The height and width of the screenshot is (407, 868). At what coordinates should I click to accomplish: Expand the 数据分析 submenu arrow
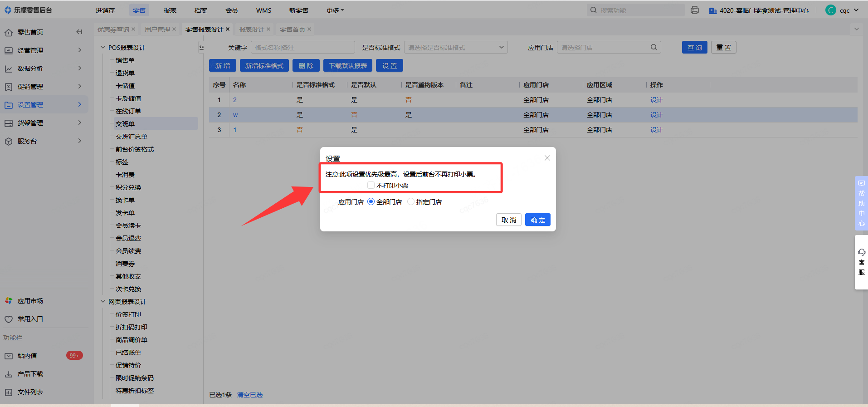[80, 68]
